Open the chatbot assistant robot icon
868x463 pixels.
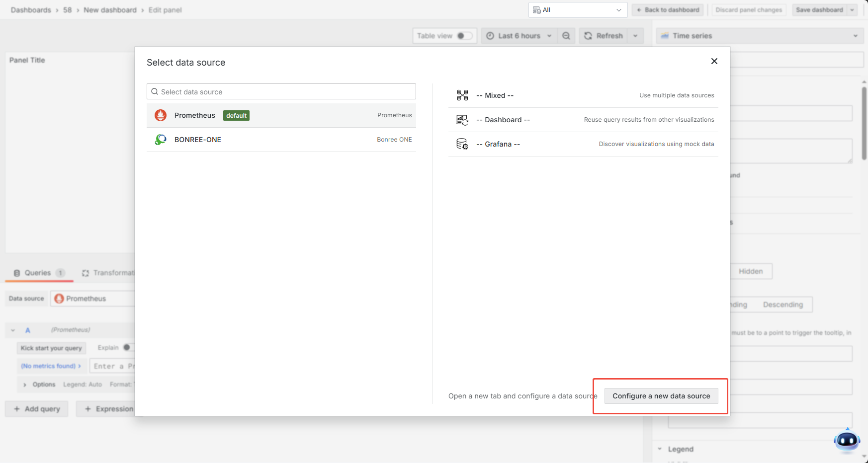[847, 440]
